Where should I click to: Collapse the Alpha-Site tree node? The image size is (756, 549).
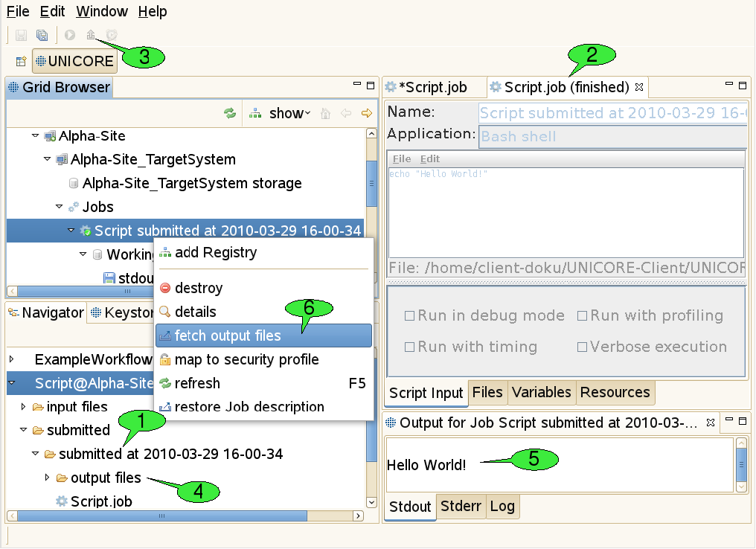point(35,136)
